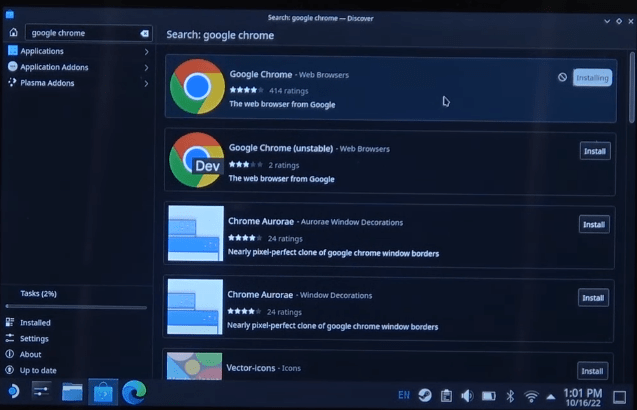The image size is (637, 410).
Task: Cancel the Google Chrome installation
Action: point(562,77)
